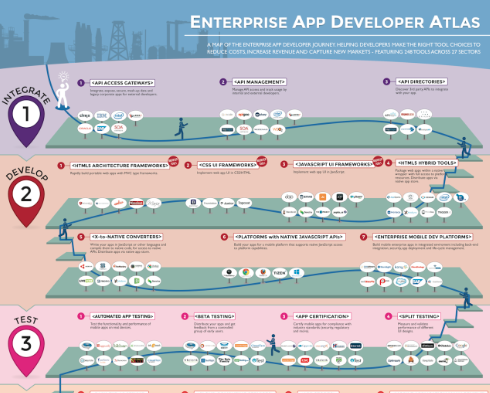Click the Firefox logo sign
The width and height of the screenshot is (490, 393).
[263, 273]
